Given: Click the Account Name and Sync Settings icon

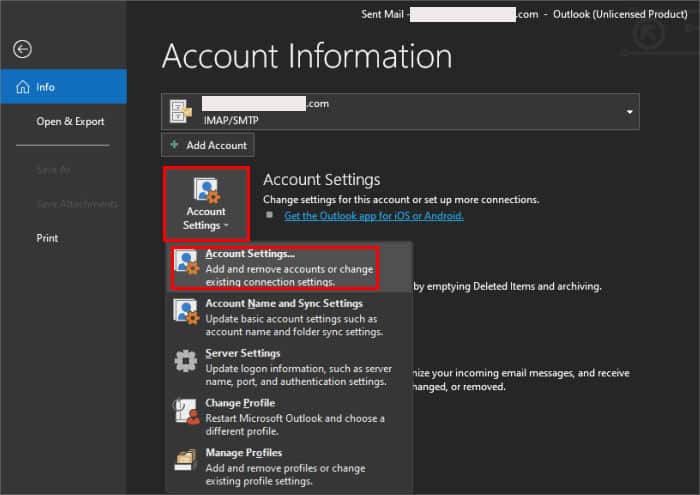Looking at the screenshot, I should pyautogui.click(x=186, y=312).
